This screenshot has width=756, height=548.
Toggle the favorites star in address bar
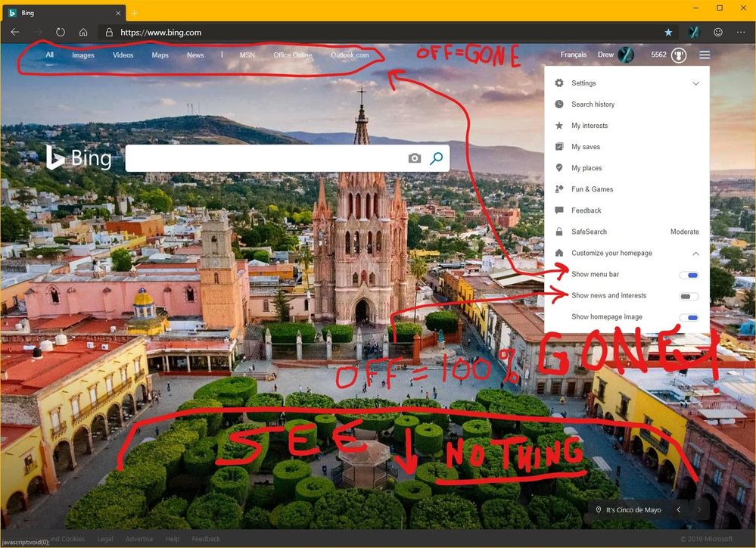coord(668,33)
